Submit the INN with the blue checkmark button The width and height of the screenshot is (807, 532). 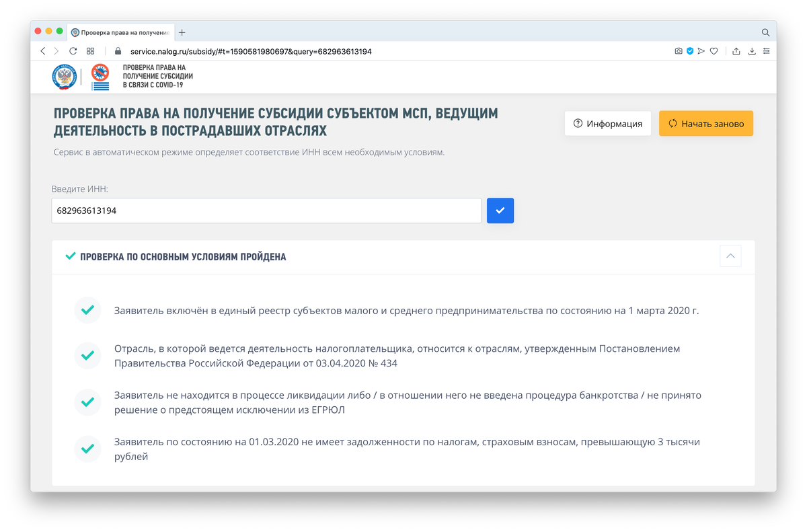500,211
